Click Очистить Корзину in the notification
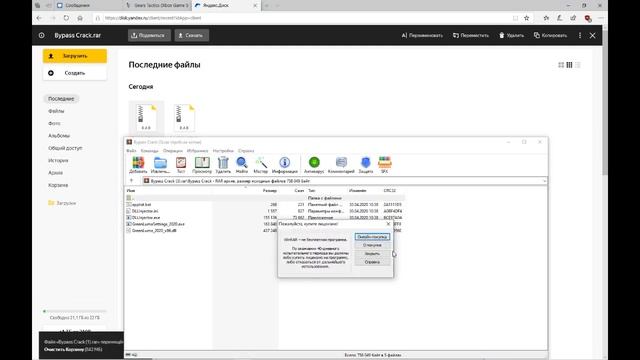 tap(64, 350)
